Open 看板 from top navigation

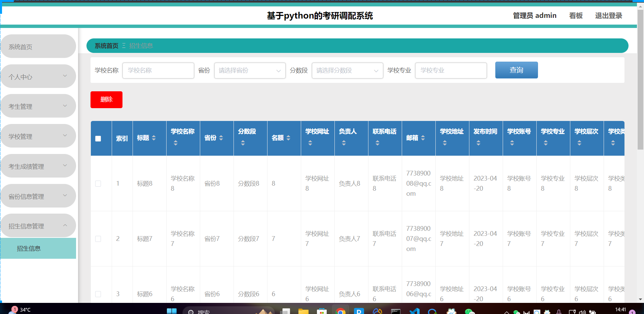click(576, 15)
